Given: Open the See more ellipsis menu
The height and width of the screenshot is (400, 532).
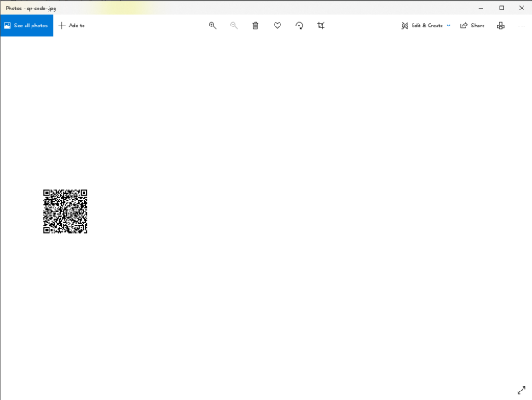Looking at the screenshot, I should coord(522,26).
